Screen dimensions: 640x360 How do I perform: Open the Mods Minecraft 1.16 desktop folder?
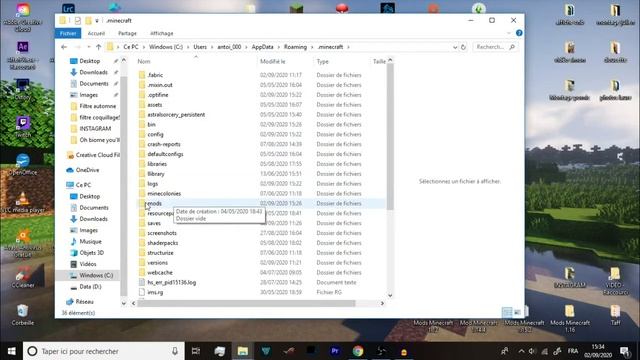570,319
